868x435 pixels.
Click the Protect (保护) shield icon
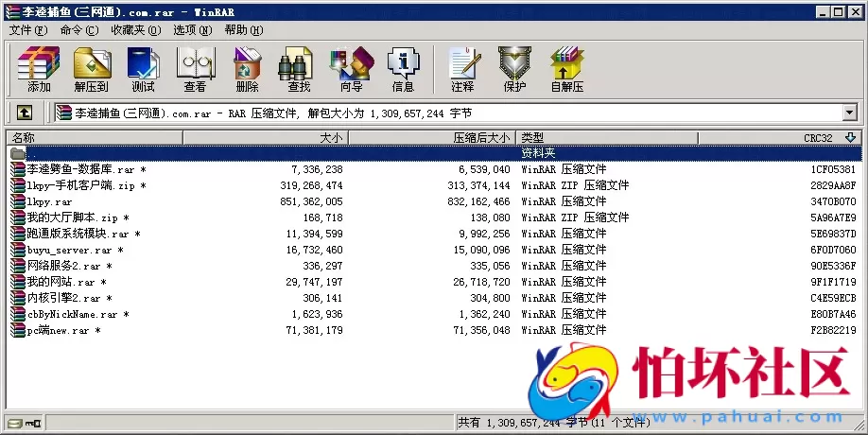point(514,69)
